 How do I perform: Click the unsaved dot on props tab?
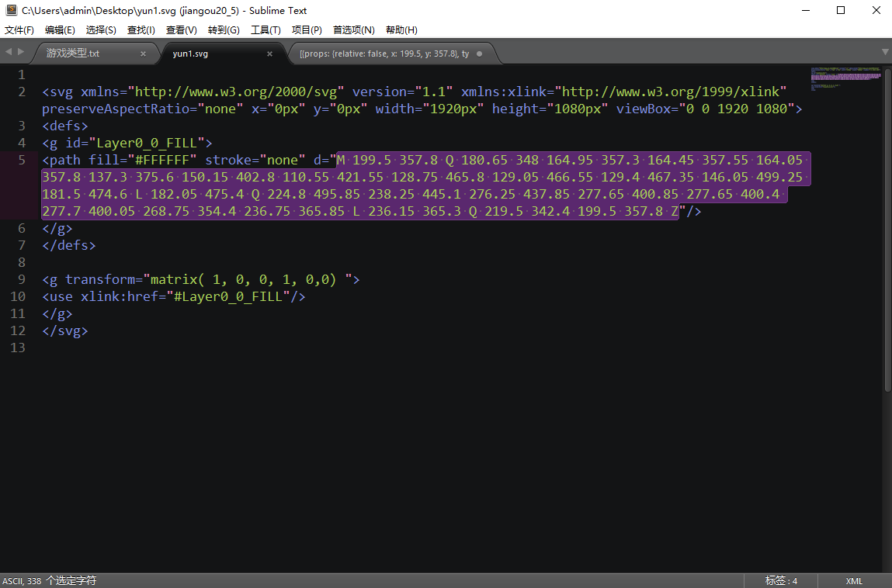click(480, 54)
